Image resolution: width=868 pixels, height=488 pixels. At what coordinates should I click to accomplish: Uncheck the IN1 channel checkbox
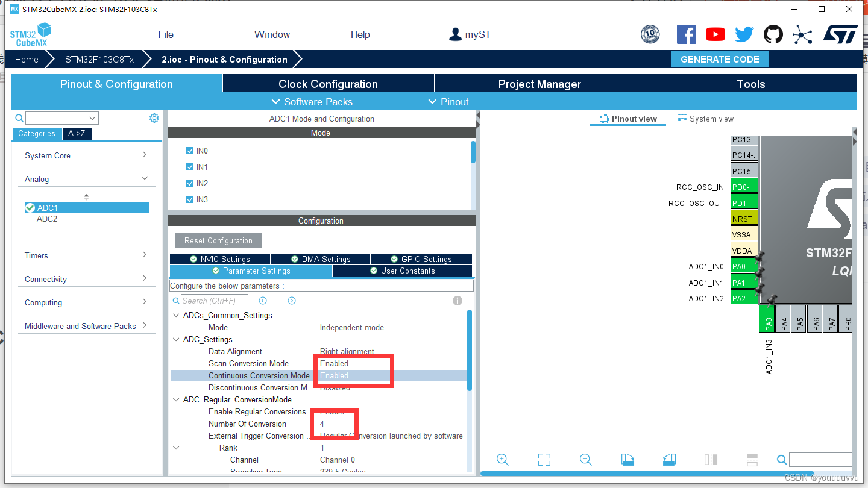[190, 167]
